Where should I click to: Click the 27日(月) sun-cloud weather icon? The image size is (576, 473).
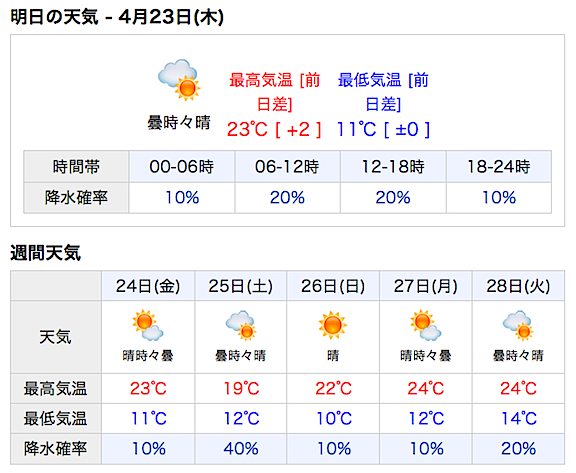(426, 325)
